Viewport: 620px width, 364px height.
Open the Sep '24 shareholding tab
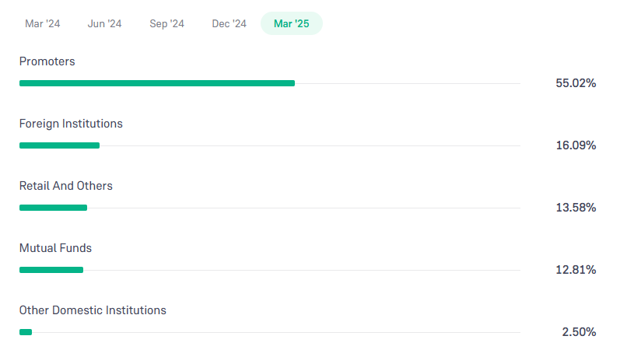coord(167,23)
